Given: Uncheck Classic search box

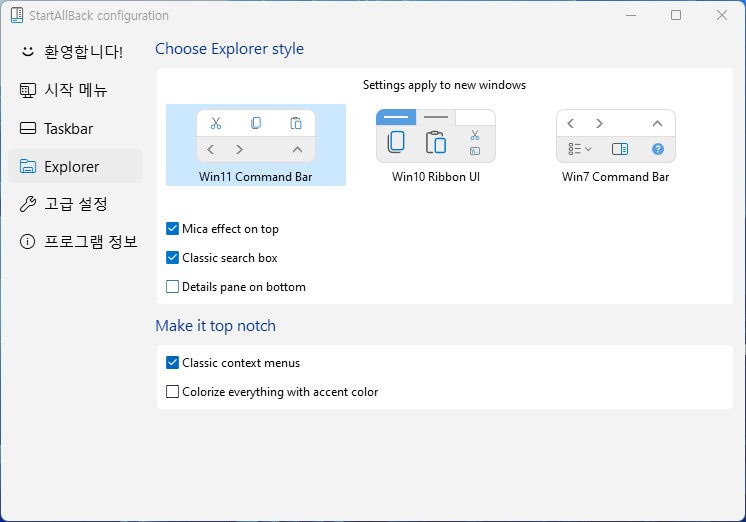Looking at the screenshot, I should tap(172, 258).
